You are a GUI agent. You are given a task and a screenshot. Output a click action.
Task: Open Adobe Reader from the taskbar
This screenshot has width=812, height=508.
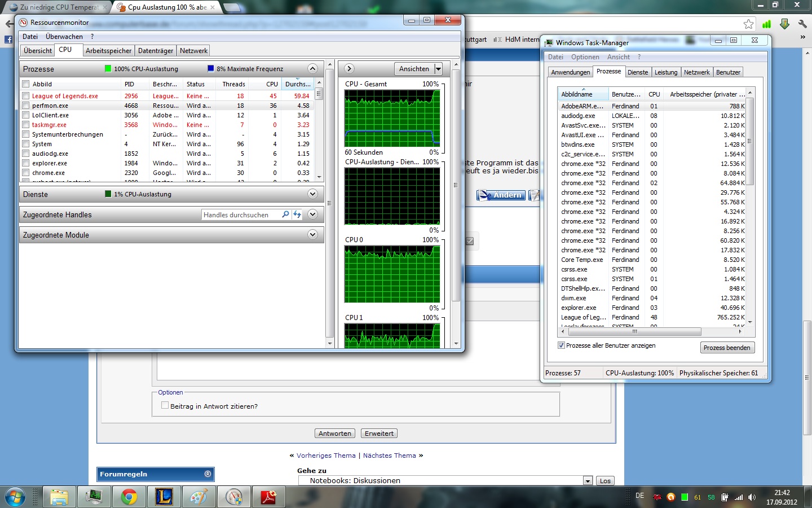pyautogui.click(x=268, y=497)
